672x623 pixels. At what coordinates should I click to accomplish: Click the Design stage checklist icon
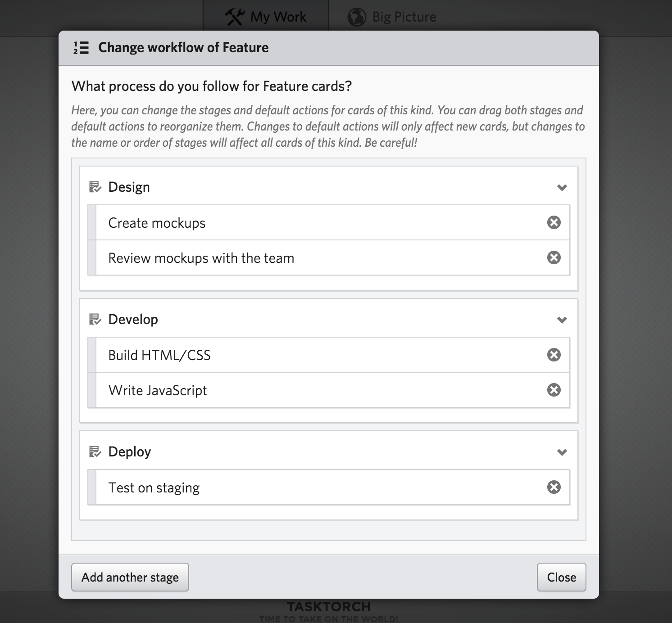pos(95,187)
